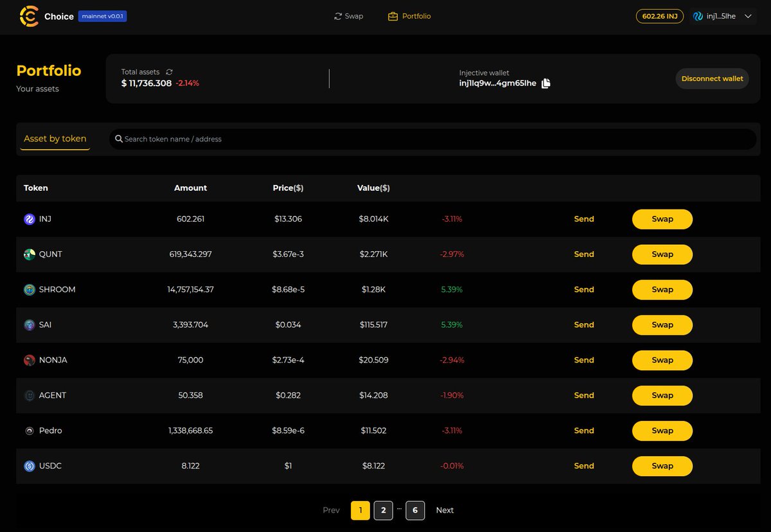
Task: Go to pagination page 1
Action: (x=360, y=511)
